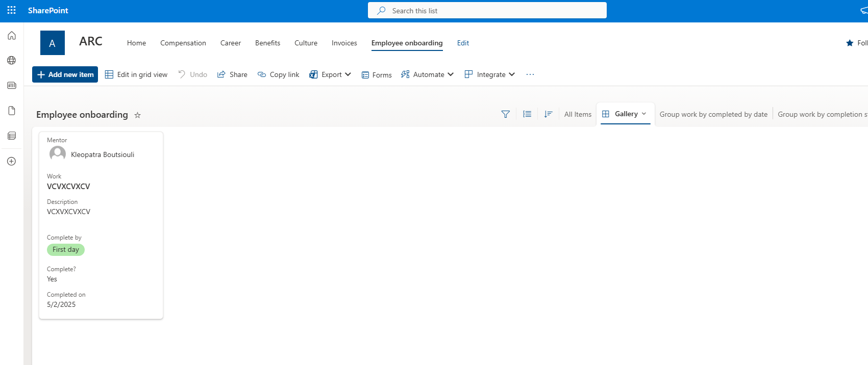Favorite the Employee onboarding list star
The height and width of the screenshot is (365, 868).
(x=137, y=115)
